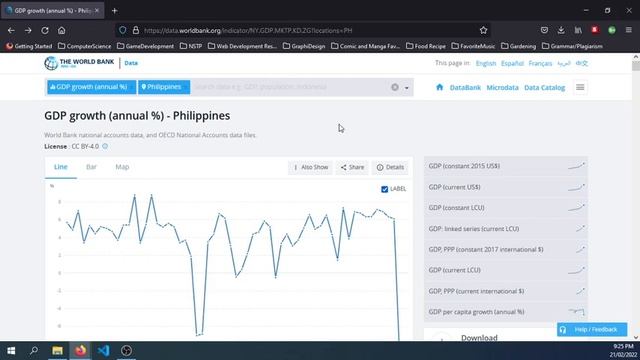Close the GDP growth browser tab

pos(97,11)
